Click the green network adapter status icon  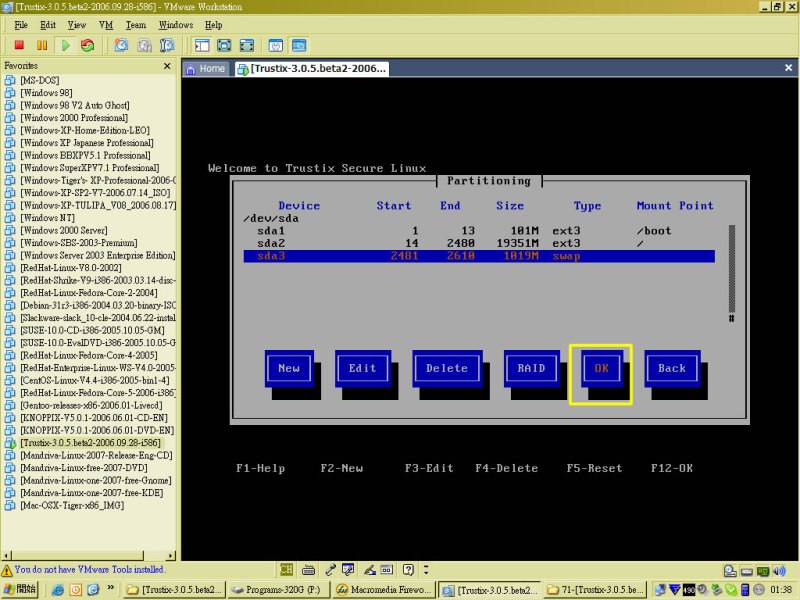point(763,571)
